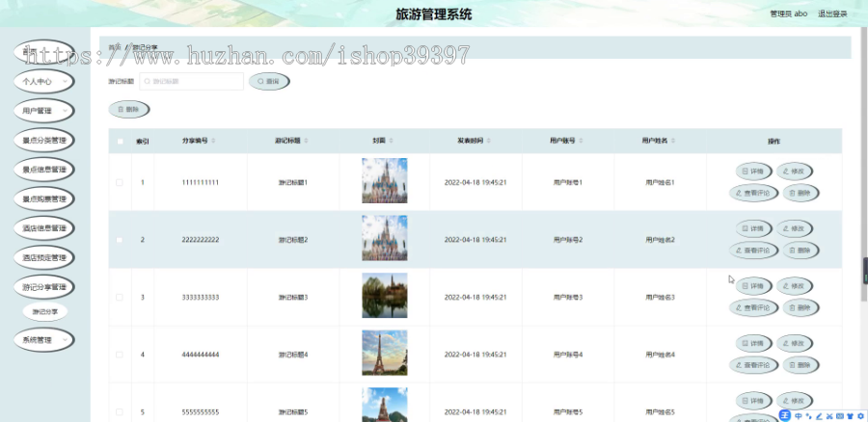868x422 pixels.
Task: Click 修改 for row 游记标题5
Action: (795, 401)
